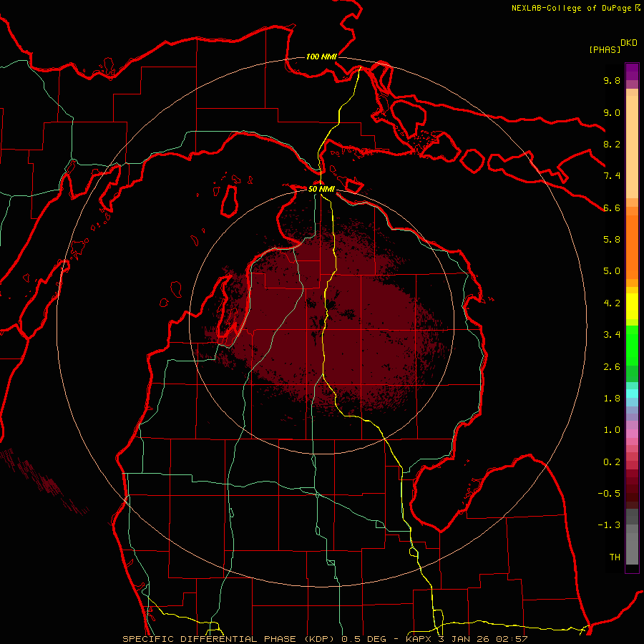644x644 pixels.
Task: Click the TH threshold label
Action: tap(615, 557)
